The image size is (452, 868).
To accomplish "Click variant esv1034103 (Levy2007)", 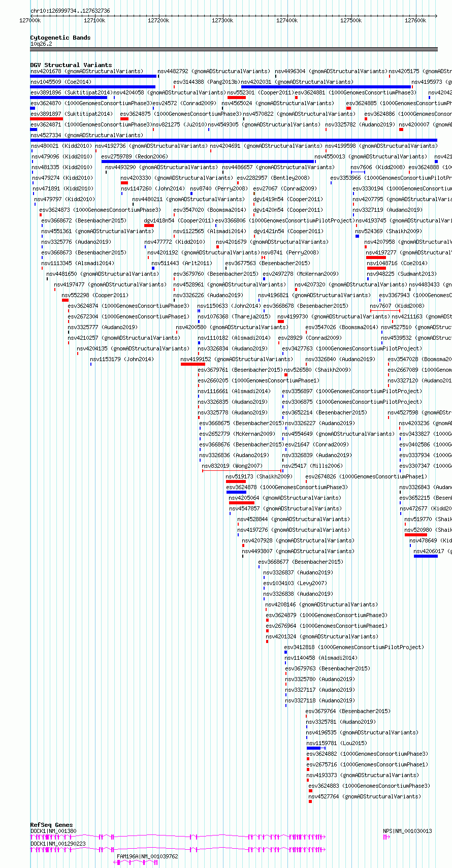I will pyautogui.click(x=295, y=584).
